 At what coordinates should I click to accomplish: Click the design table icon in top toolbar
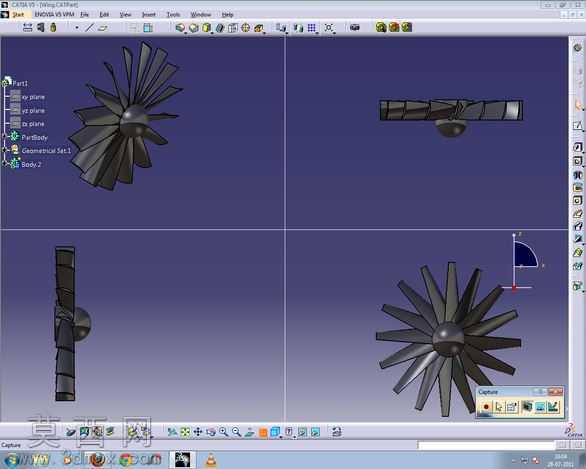148,28
